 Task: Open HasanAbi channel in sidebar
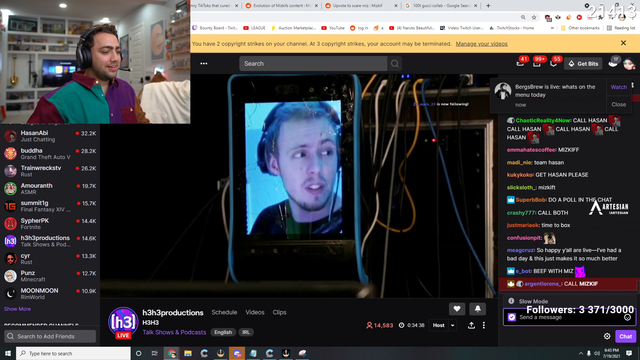point(50,136)
